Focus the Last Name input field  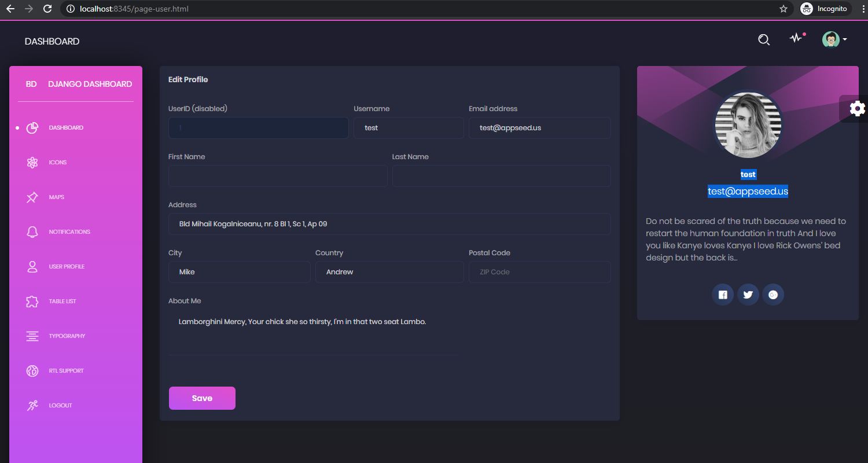tap(502, 176)
